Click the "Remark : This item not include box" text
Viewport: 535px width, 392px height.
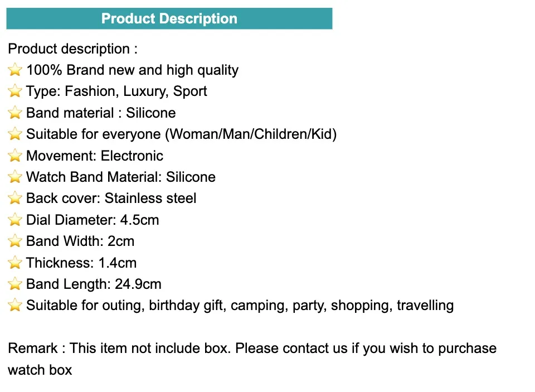(x=119, y=349)
